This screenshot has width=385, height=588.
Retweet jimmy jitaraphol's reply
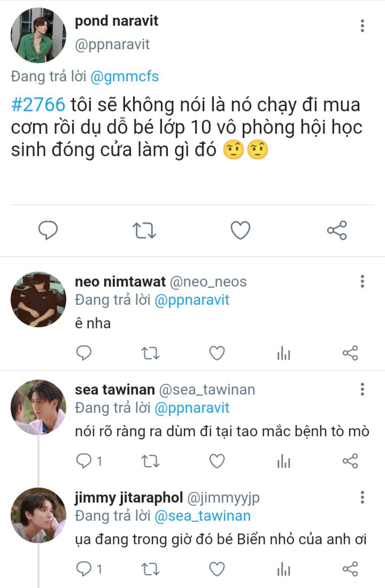click(150, 569)
